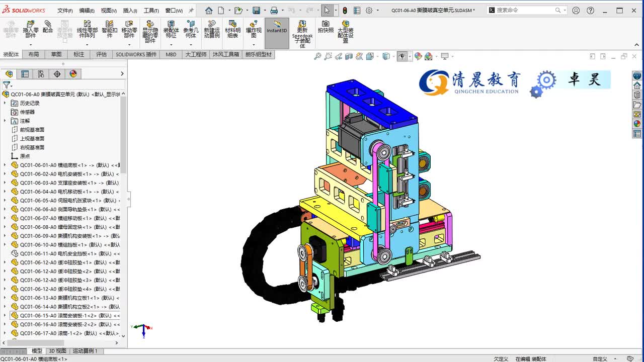The image size is (644, 362).
Task: Expand the 注解 tree node
Action: [5, 121]
